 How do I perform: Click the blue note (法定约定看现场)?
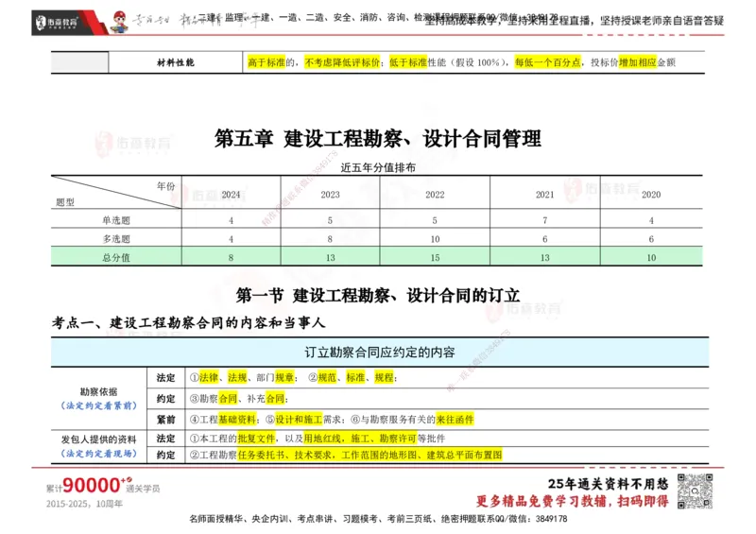99,454
